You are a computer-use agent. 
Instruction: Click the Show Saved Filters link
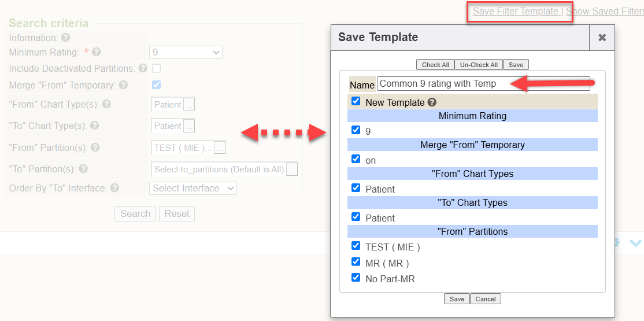pos(605,11)
